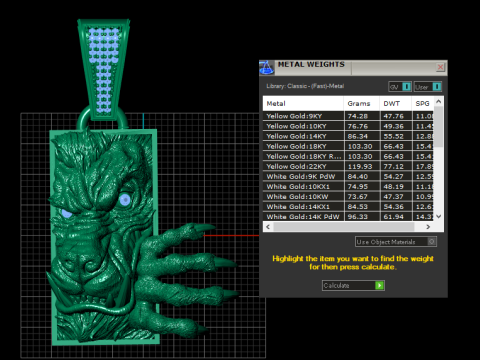Click the horizontal scroll left arrow

pos(268,227)
